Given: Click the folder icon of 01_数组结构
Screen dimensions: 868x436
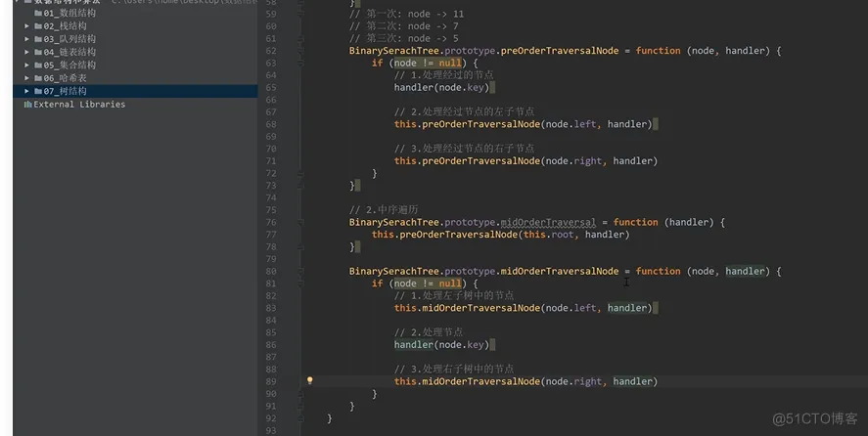Looking at the screenshot, I should [x=38, y=13].
